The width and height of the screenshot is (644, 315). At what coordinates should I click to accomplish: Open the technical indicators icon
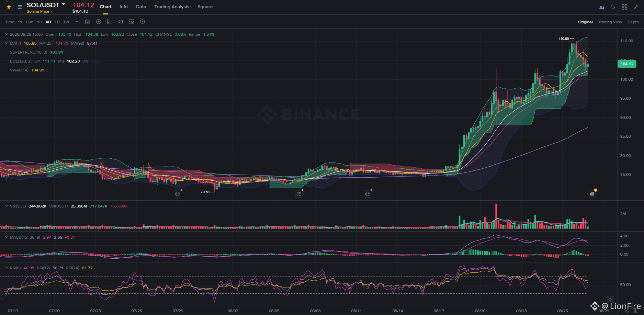[x=110, y=22]
